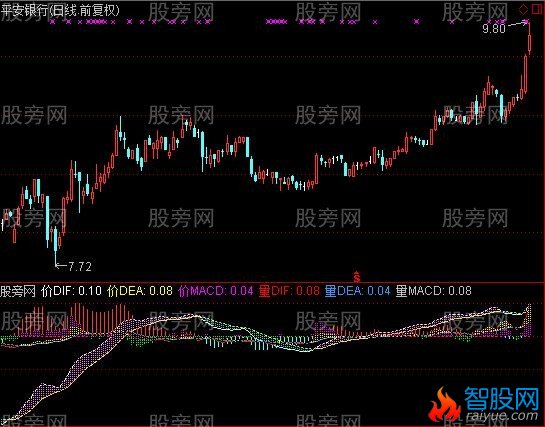
Task: Click the red diamond icon at top right
Action: (x=523, y=9)
